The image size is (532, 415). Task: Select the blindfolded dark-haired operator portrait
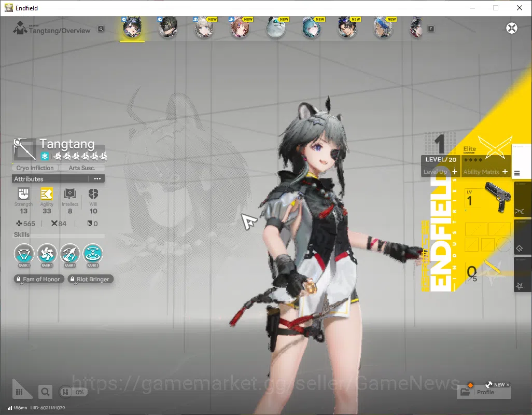tap(168, 27)
